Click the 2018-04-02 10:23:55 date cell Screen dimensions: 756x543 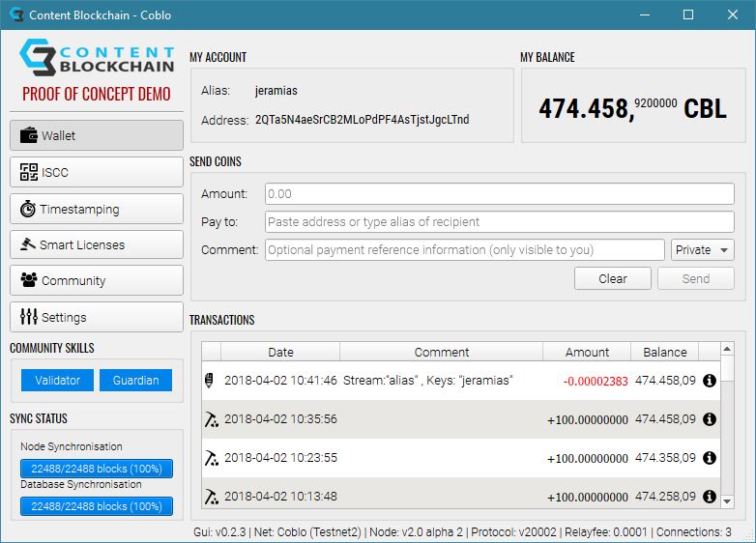pyautogui.click(x=280, y=458)
